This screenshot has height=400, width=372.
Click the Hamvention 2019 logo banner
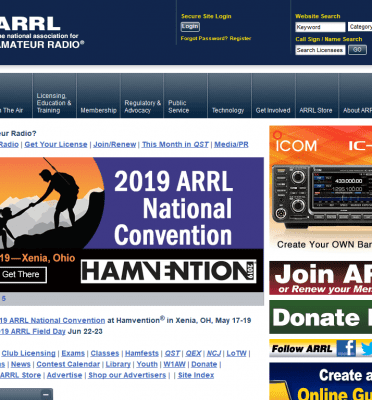pyautogui.click(x=169, y=271)
